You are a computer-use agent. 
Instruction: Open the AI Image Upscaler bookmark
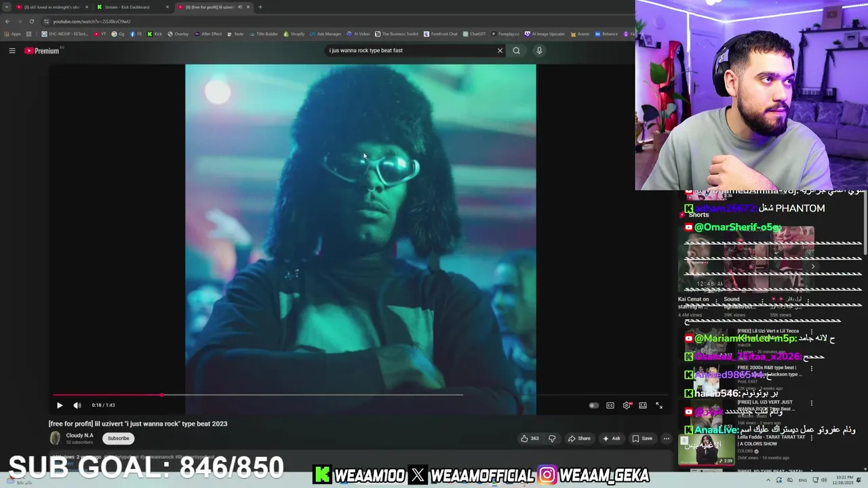(546, 34)
